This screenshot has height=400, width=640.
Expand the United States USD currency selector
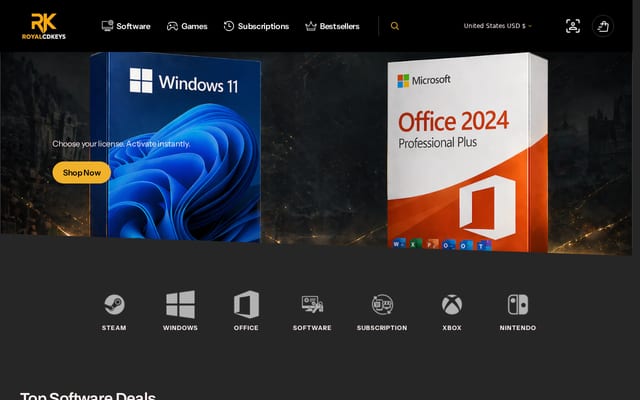coord(498,26)
